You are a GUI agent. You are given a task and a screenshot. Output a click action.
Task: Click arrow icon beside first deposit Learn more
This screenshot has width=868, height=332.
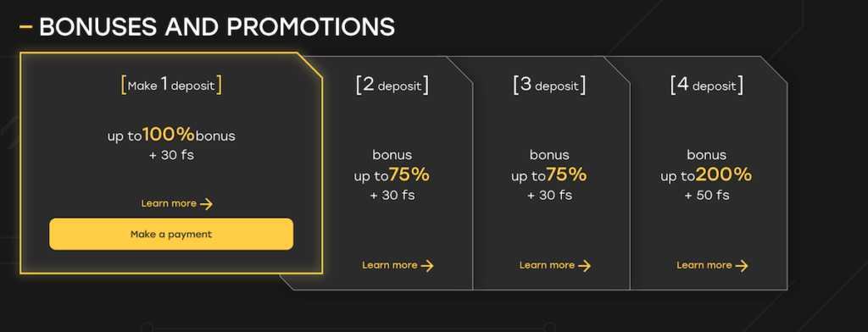(207, 204)
